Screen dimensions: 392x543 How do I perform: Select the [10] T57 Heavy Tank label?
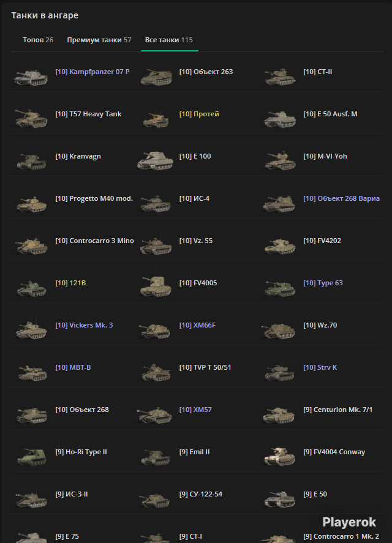point(88,114)
